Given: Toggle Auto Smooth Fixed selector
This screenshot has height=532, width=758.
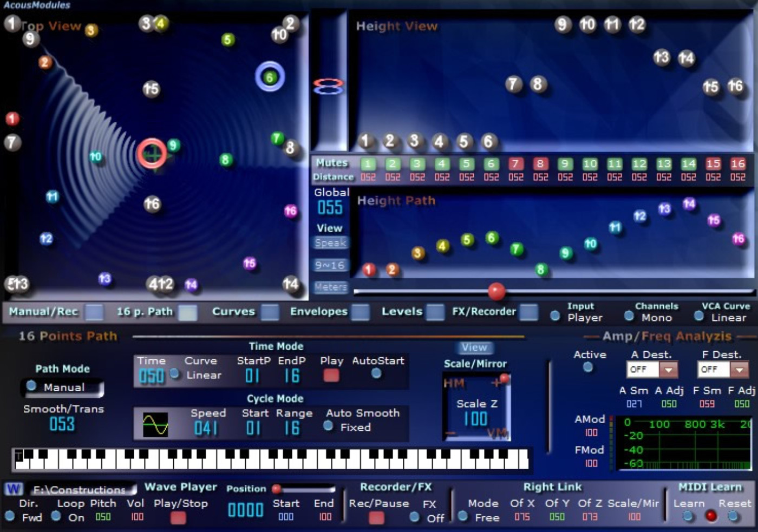Looking at the screenshot, I should [x=328, y=426].
